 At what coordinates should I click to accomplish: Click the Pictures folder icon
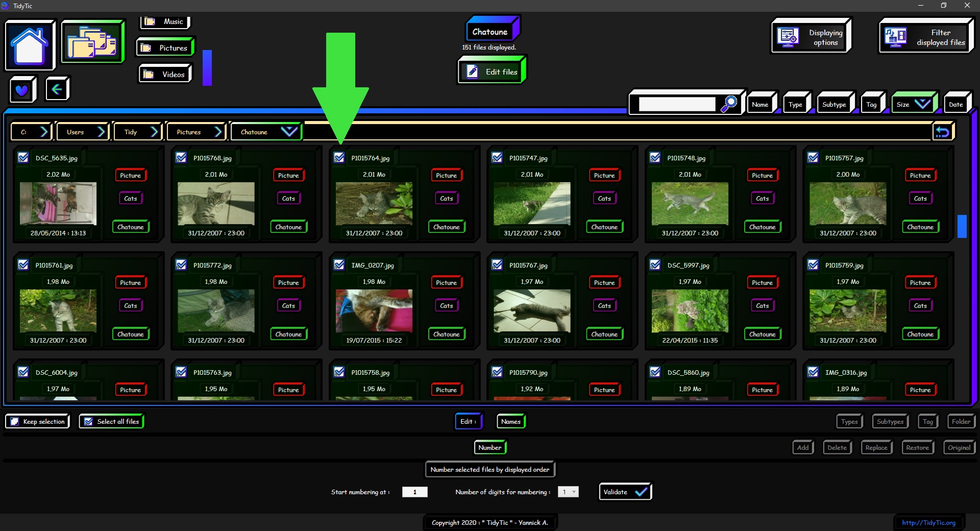(x=146, y=47)
